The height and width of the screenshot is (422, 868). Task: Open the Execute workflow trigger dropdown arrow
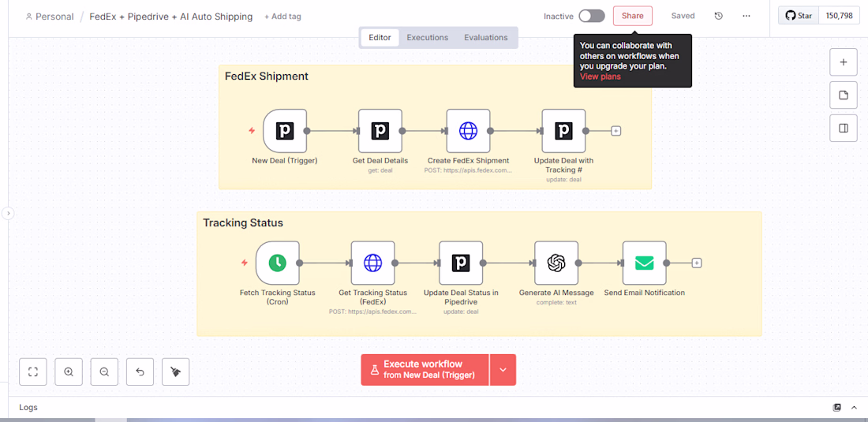click(503, 370)
